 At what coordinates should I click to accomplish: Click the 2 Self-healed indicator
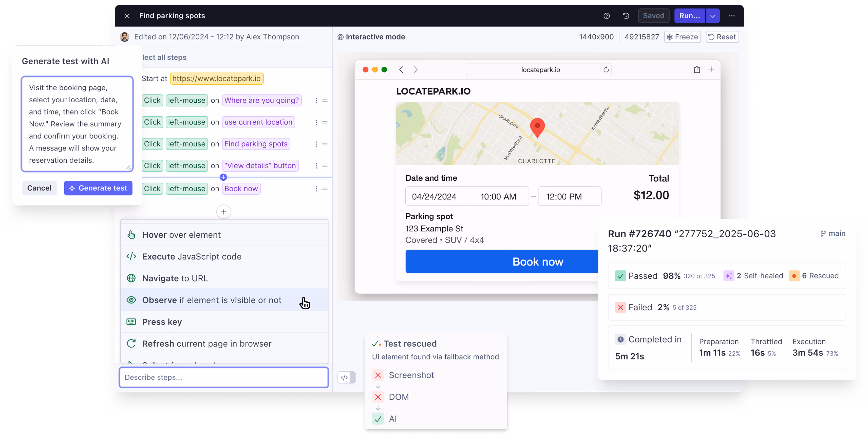point(753,276)
